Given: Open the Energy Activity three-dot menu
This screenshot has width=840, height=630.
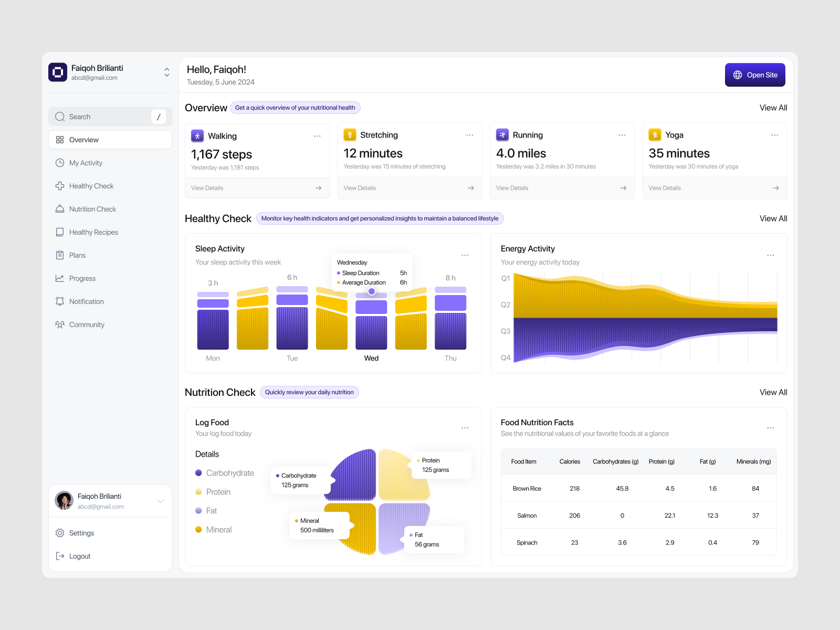Looking at the screenshot, I should (x=770, y=255).
